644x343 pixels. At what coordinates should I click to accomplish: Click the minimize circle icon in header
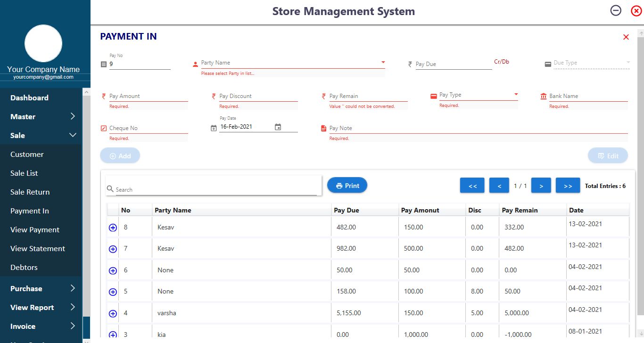pos(616,10)
